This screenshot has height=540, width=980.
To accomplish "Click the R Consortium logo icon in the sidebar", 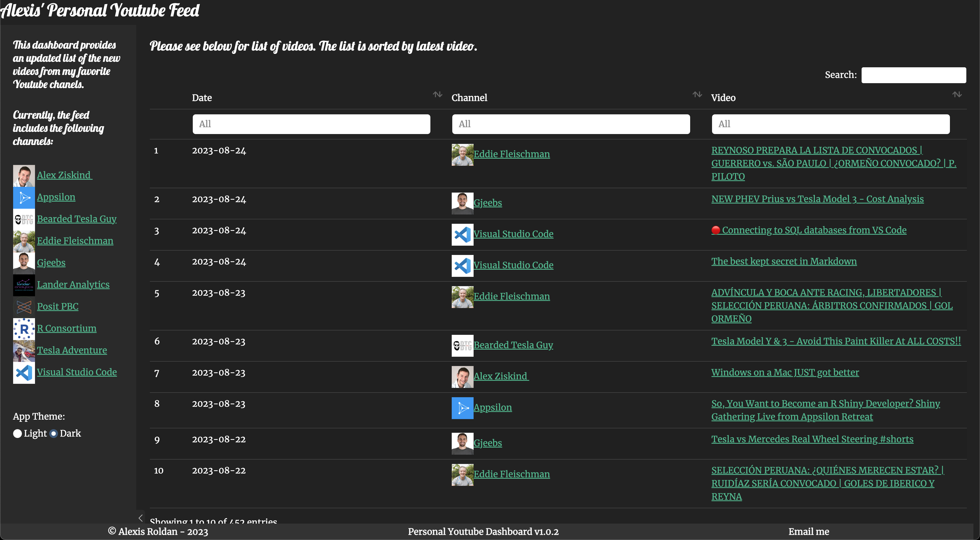I will [x=24, y=329].
